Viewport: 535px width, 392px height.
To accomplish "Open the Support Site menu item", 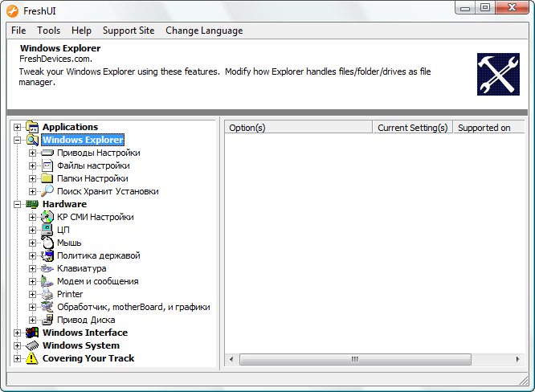I will tap(129, 31).
